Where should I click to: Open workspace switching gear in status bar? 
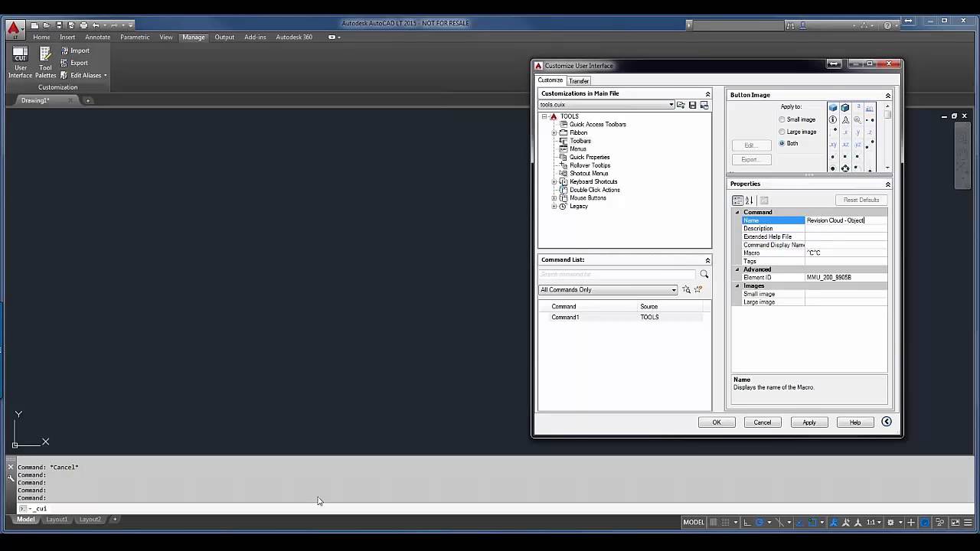[890, 522]
